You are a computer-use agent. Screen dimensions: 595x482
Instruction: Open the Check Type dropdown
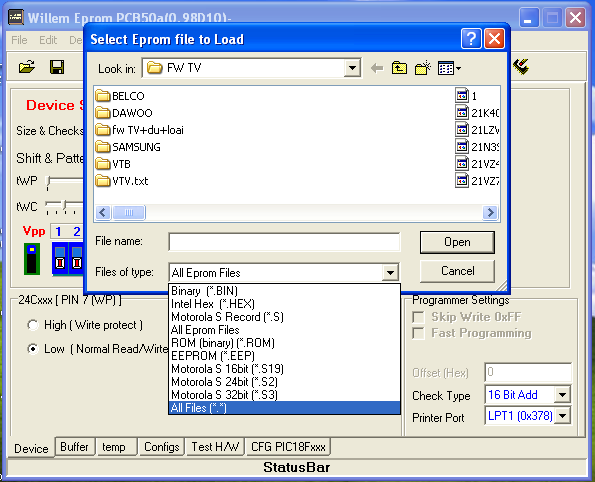click(562, 395)
